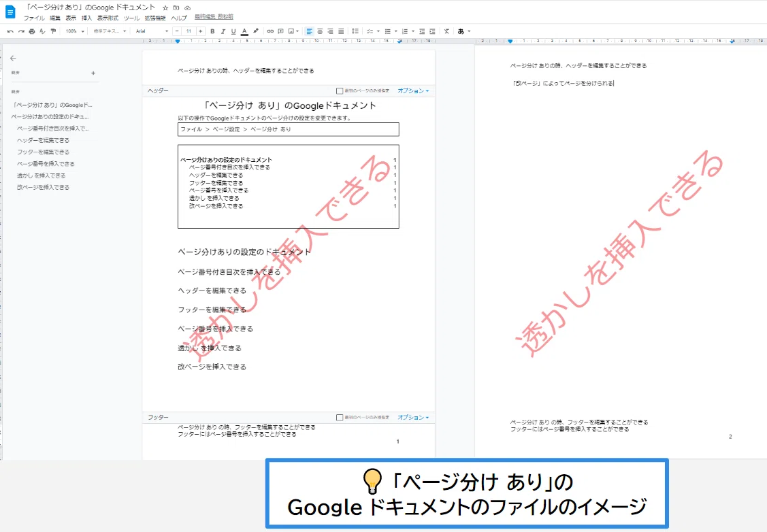Star this document

coord(165,8)
